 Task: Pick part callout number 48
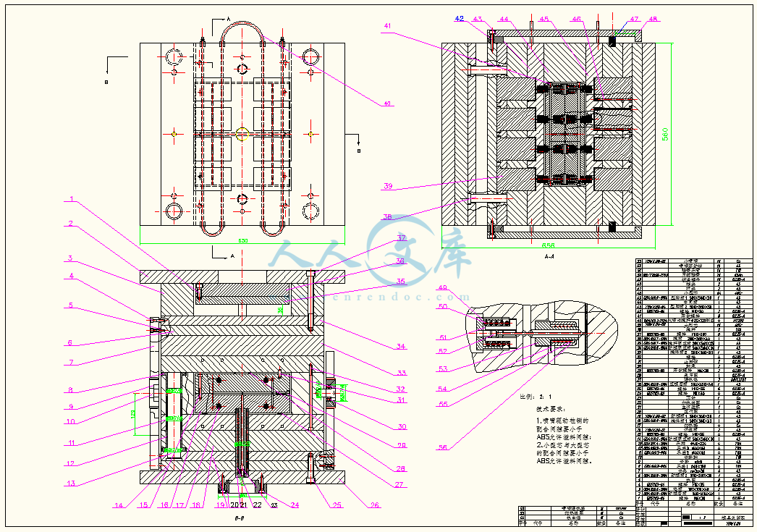(x=654, y=20)
